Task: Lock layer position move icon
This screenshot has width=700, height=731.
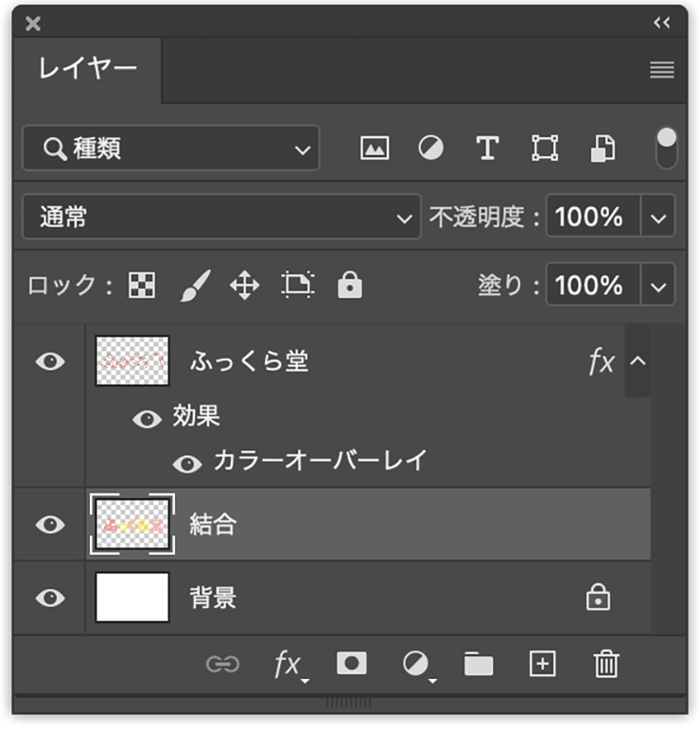Action: click(245, 286)
